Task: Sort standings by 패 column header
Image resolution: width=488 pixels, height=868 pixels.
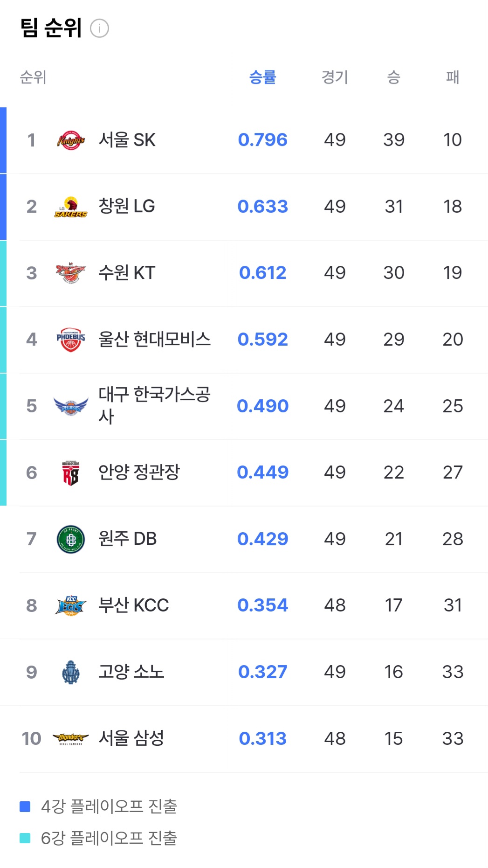Action: pos(453,77)
